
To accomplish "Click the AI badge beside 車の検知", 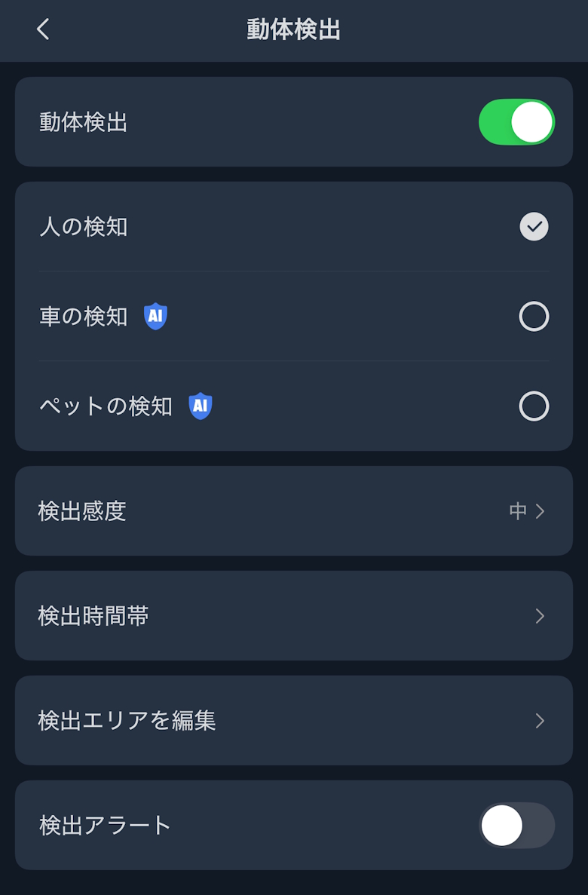I will tap(155, 317).
